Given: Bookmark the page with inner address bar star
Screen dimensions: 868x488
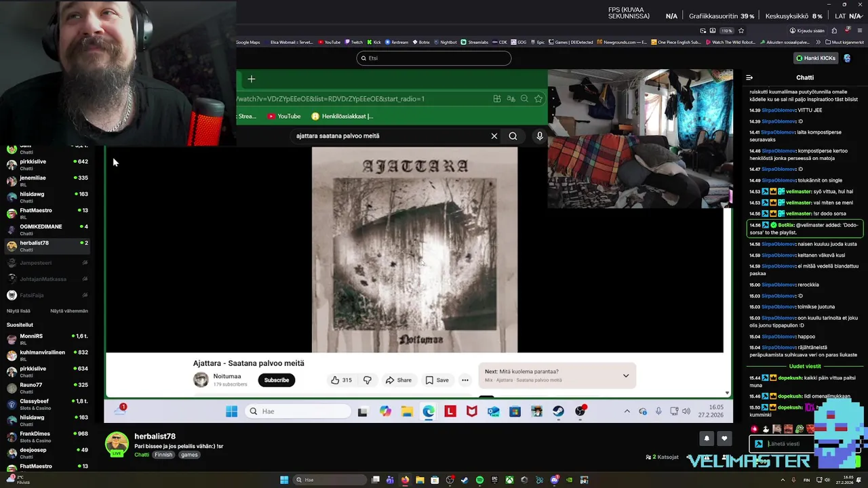Looking at the screenshot, I should click(538, 99).
